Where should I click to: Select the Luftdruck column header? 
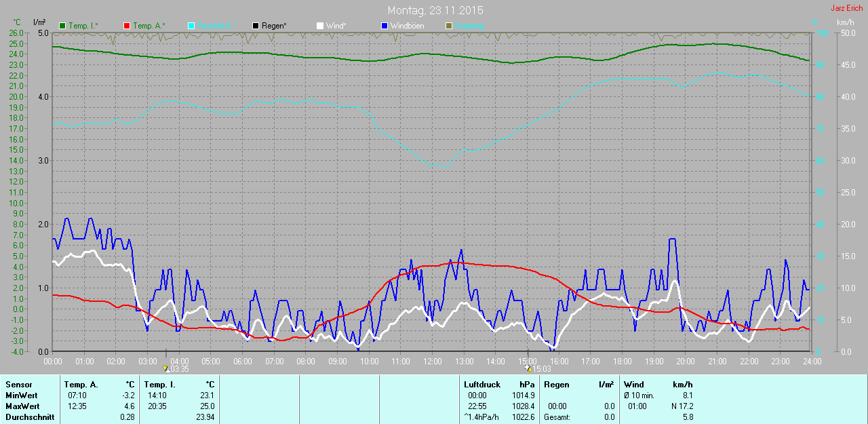click(x=482, y=385)
